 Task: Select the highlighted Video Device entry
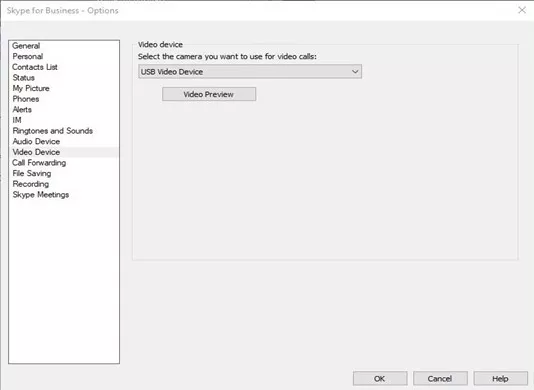coord(64,152)
